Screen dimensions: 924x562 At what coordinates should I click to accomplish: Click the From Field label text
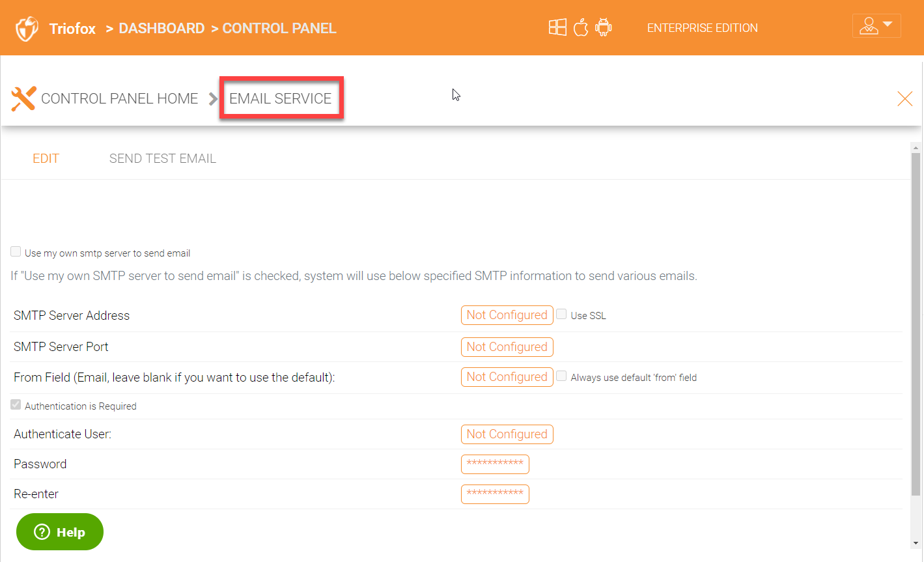point(175,378)
